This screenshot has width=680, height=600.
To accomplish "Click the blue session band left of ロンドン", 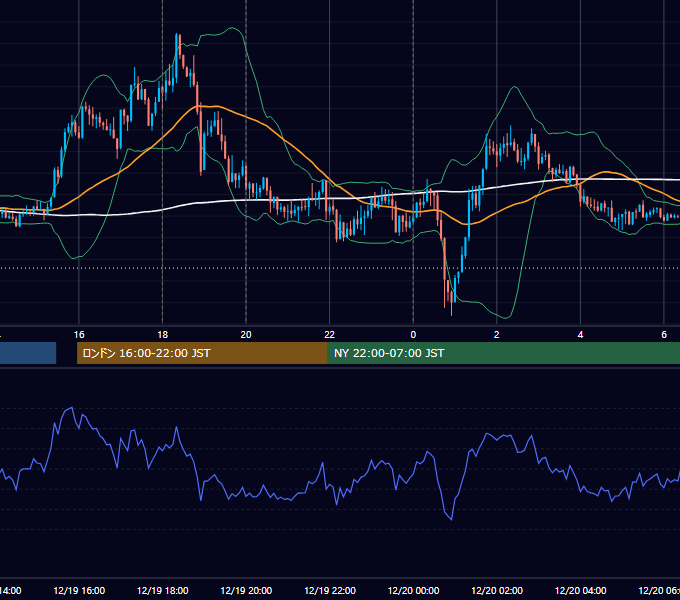I will coord(28,353).
